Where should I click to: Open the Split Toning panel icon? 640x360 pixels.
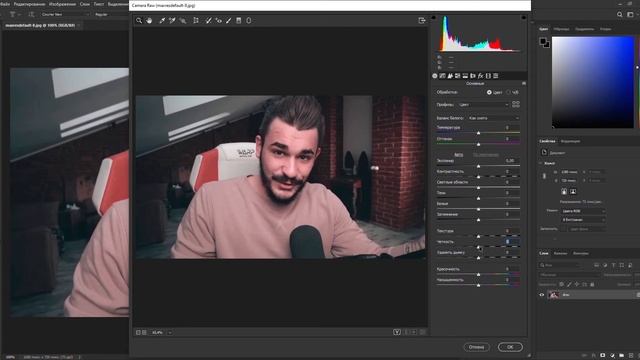tap(465, 76)
